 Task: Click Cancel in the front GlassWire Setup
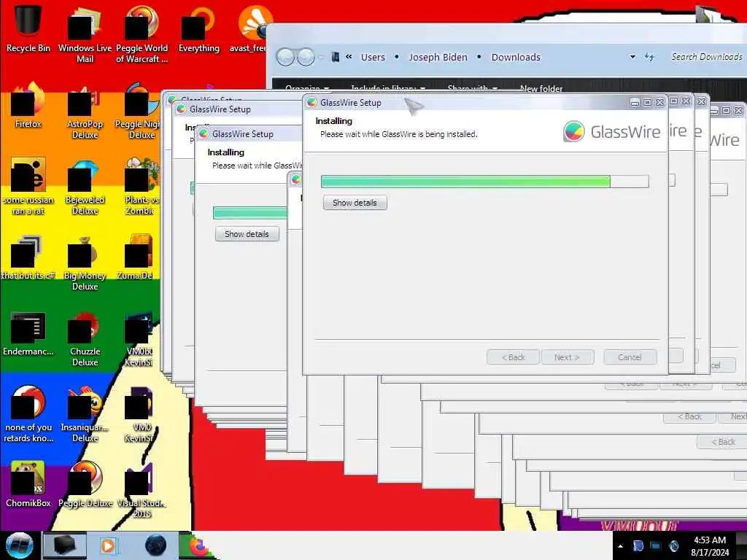coord(630,357)
